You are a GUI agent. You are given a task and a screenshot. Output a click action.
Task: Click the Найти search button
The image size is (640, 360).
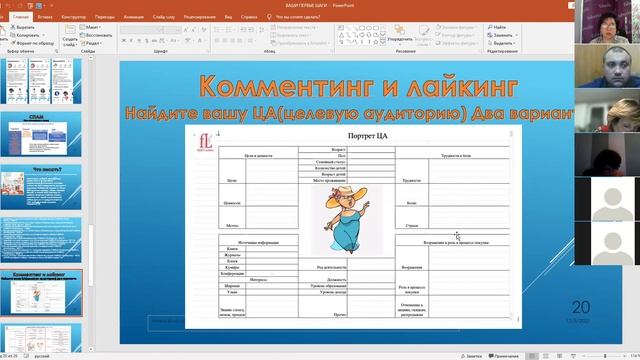[x=497, y=27]
